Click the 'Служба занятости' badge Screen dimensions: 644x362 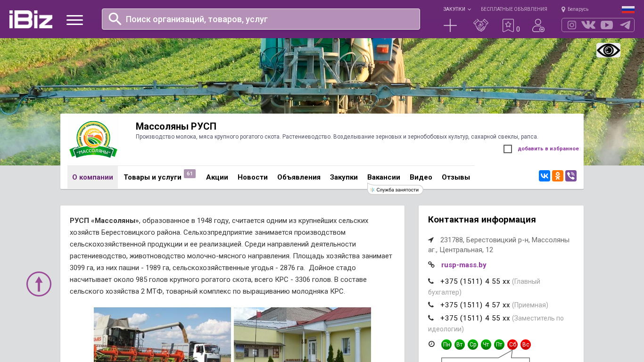coord(395,189)
